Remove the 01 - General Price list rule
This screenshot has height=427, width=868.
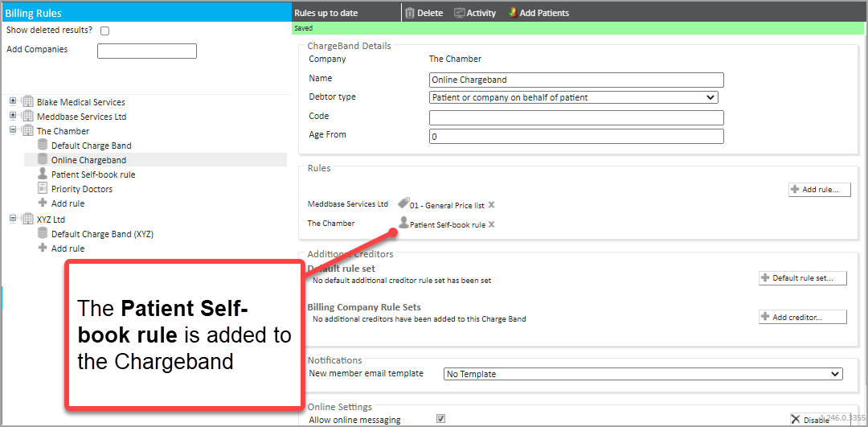click(x=492, y=205)
